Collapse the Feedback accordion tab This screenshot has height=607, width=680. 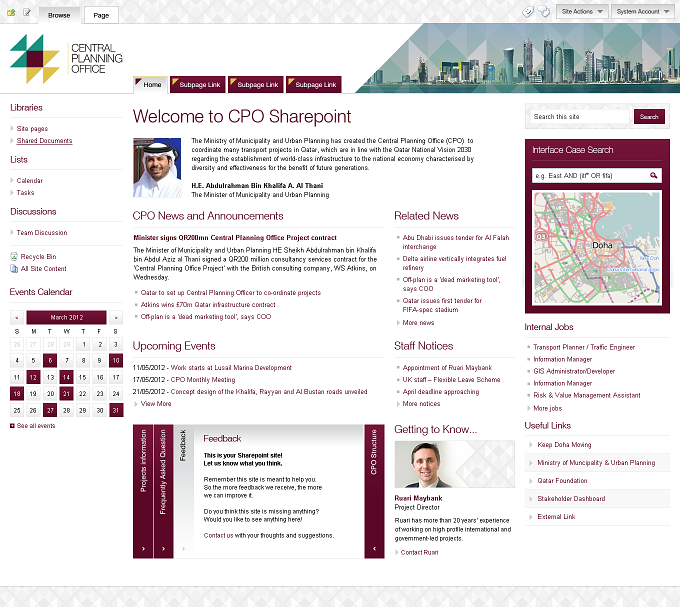[183, 491]
